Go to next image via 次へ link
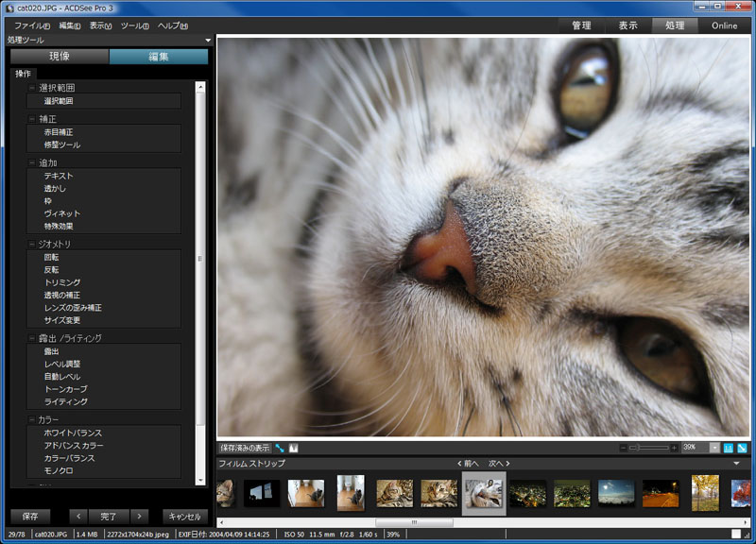 [x=500, y=464]
